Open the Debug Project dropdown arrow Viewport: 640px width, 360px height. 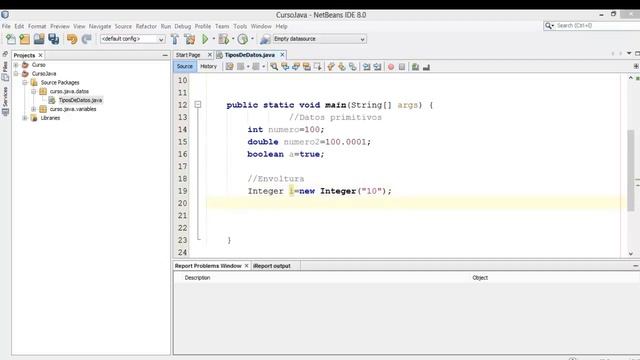[233, 39]
